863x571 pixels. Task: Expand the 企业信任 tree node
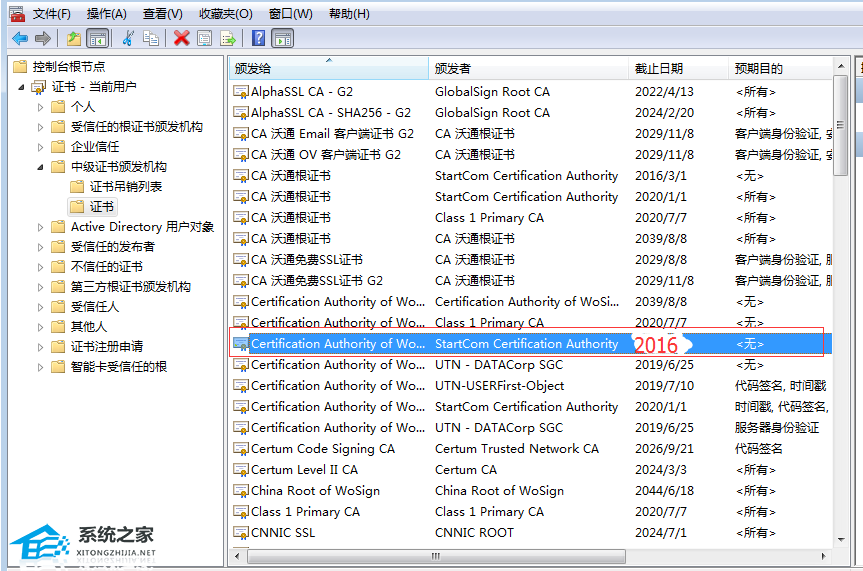40,147
